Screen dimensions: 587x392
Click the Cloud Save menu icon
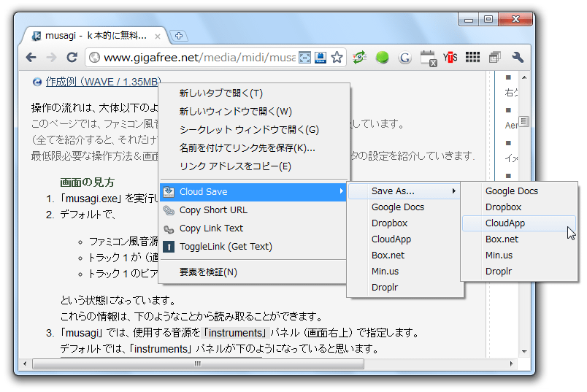(169, 192)
